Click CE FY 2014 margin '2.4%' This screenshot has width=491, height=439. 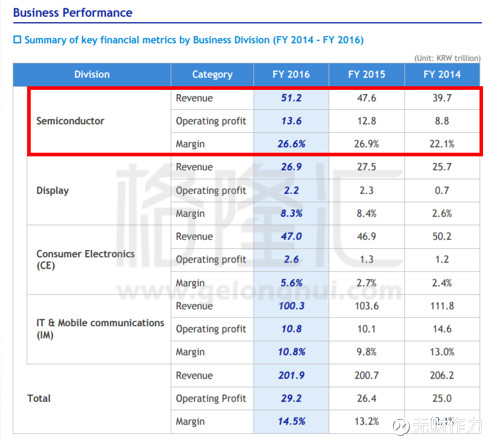tap(442, 283)
